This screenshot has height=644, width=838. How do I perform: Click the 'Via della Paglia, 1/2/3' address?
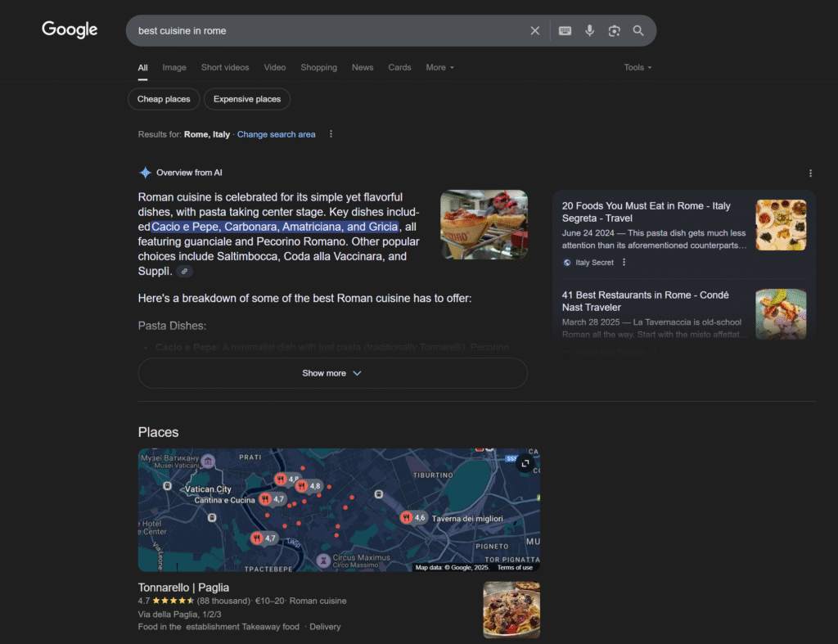pos(179,615)
